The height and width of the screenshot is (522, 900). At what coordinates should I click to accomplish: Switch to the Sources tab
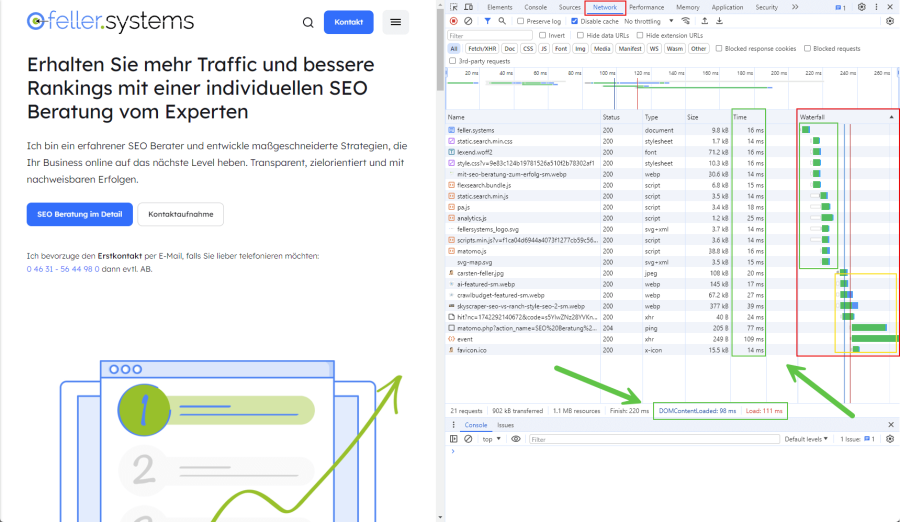(569, 7)
